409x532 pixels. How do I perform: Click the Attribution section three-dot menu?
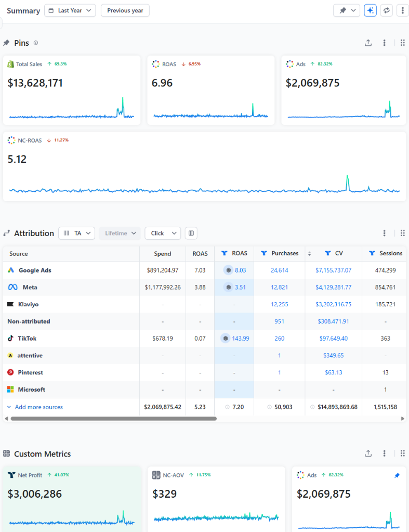[384, 233]
